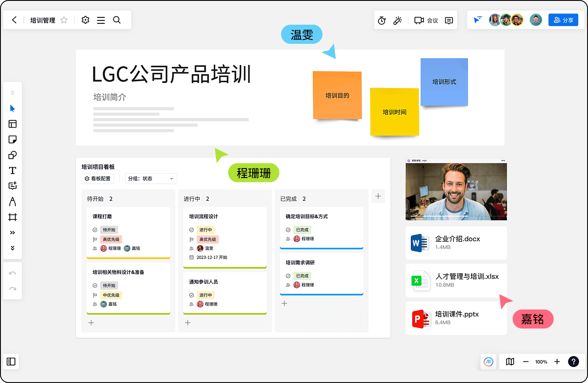This screenshot has height=383, width=588.
Task: Select the shapes tool
Action: point(12,155)
